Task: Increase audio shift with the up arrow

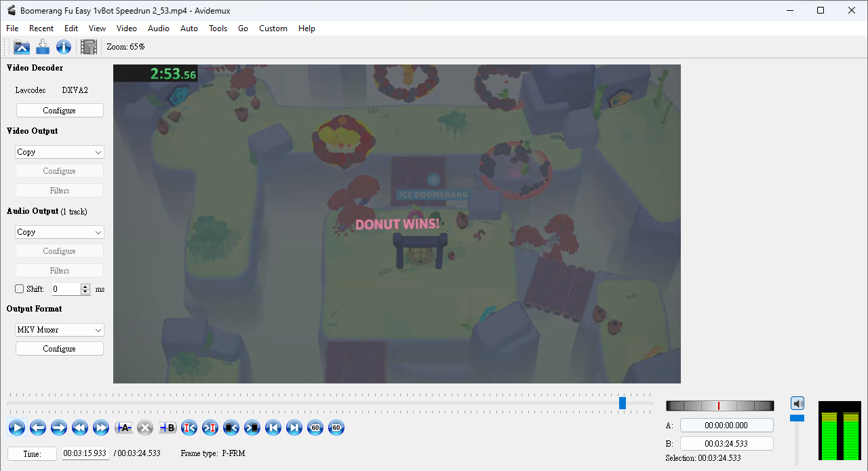Action: (x=85, y=286)
